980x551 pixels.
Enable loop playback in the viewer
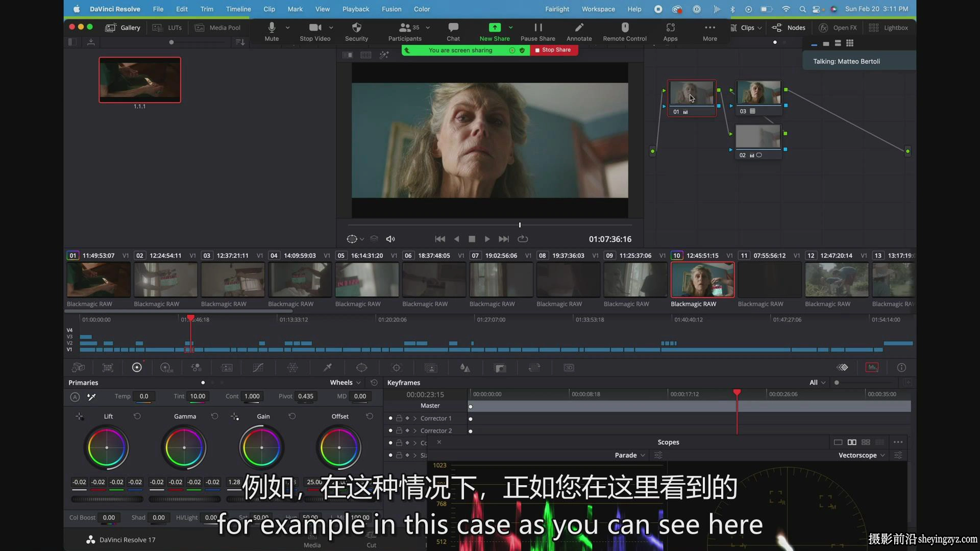pos(523,239)
